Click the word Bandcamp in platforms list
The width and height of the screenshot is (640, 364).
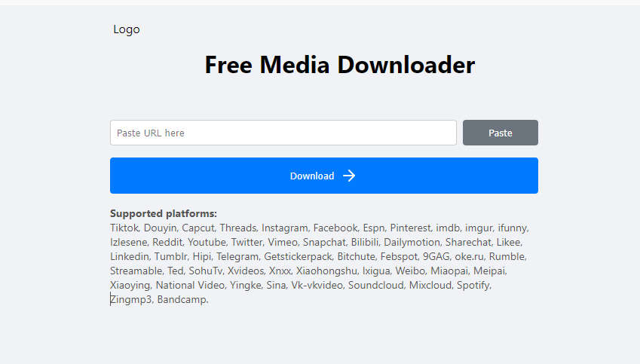click(181, 299)
